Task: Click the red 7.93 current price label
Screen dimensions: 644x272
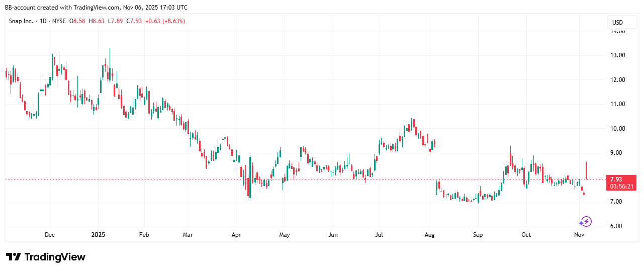Action: (616, 179)
